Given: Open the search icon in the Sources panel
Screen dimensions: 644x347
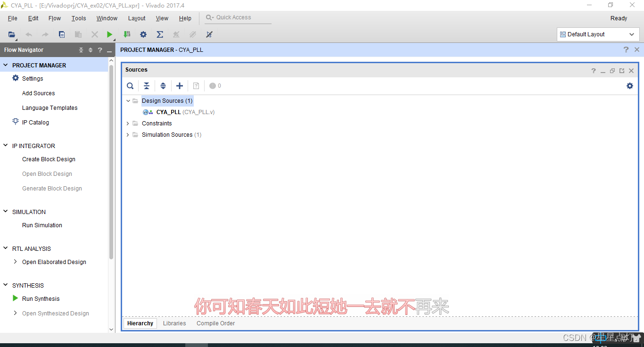Looking at the screenshot, I should tap(130, 85).
